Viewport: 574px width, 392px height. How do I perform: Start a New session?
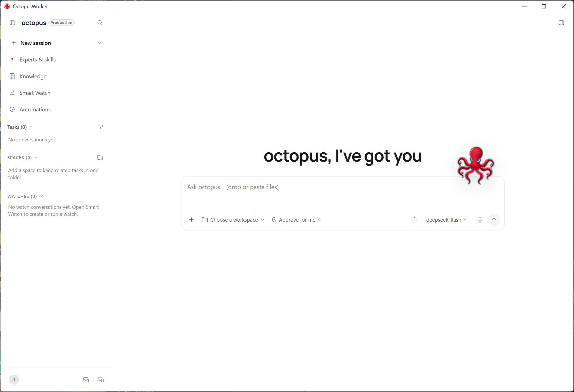pos(36,43)
